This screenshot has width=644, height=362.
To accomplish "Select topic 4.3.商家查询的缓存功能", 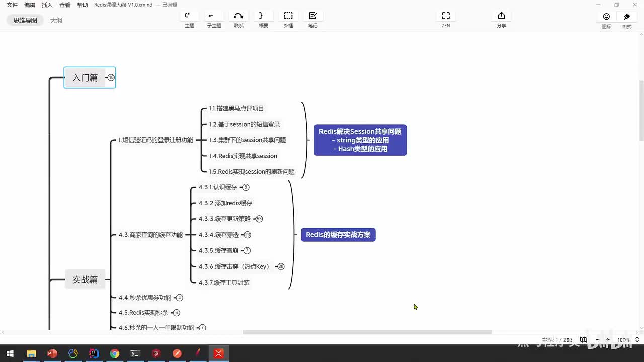I will pos(150,235).
